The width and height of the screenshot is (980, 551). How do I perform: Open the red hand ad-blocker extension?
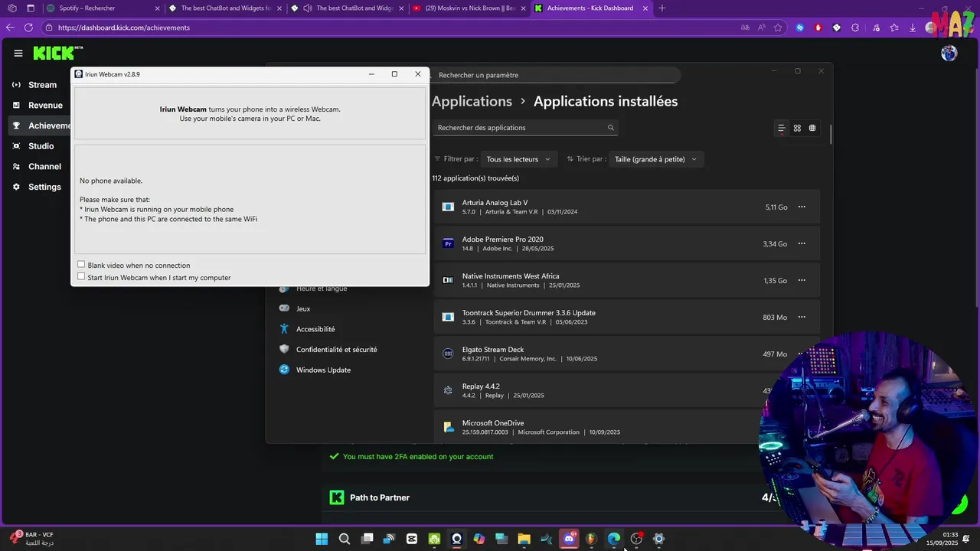[818, 28]
